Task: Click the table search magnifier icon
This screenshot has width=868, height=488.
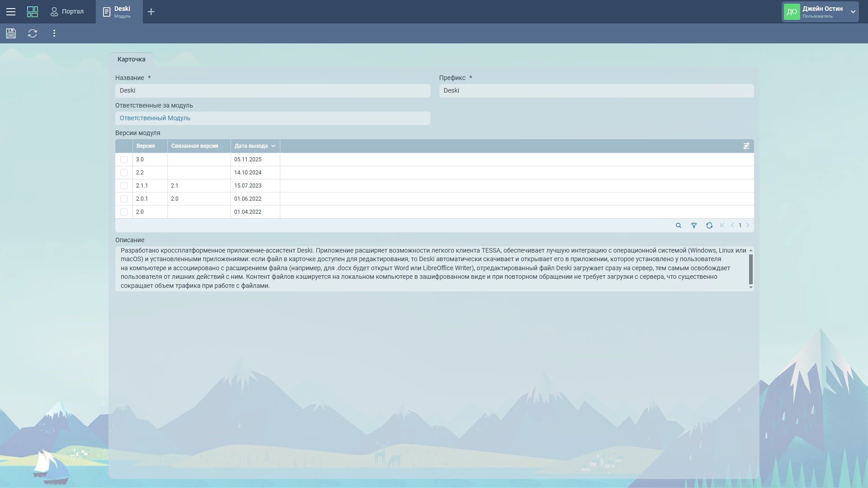Action: (678, 225)
